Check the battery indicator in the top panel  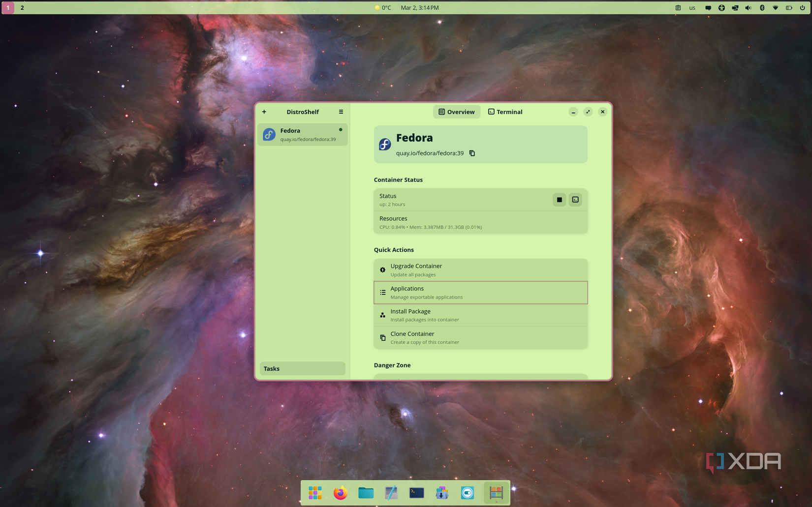coord(789,8)
